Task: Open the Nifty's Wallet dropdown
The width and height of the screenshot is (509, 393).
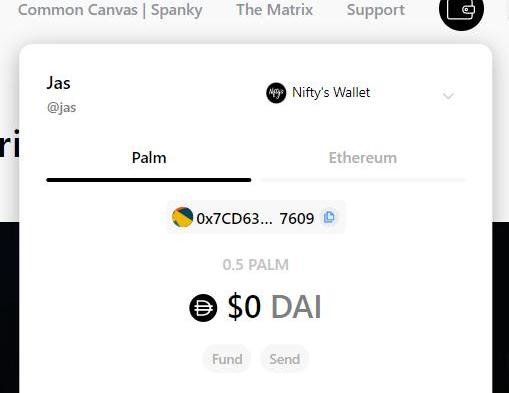Action: (360, 93)
